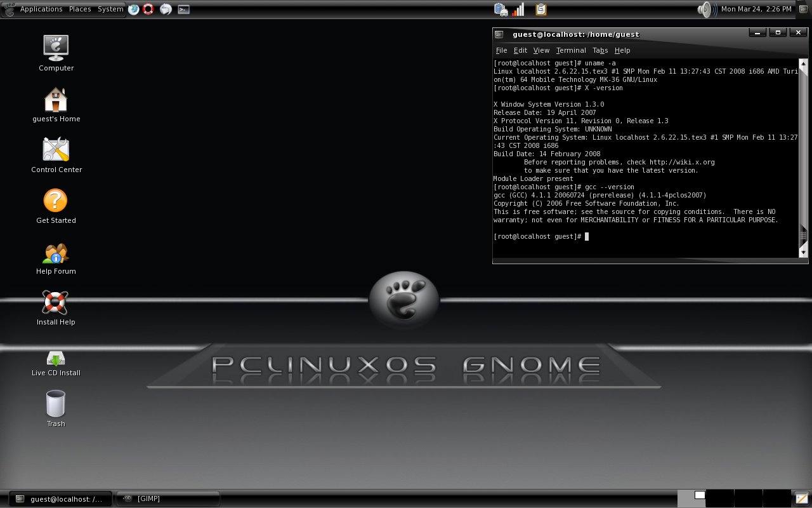Click 'X Window System Version 1.3.0' line
This screenshot has height=508, width=812.
549,105
